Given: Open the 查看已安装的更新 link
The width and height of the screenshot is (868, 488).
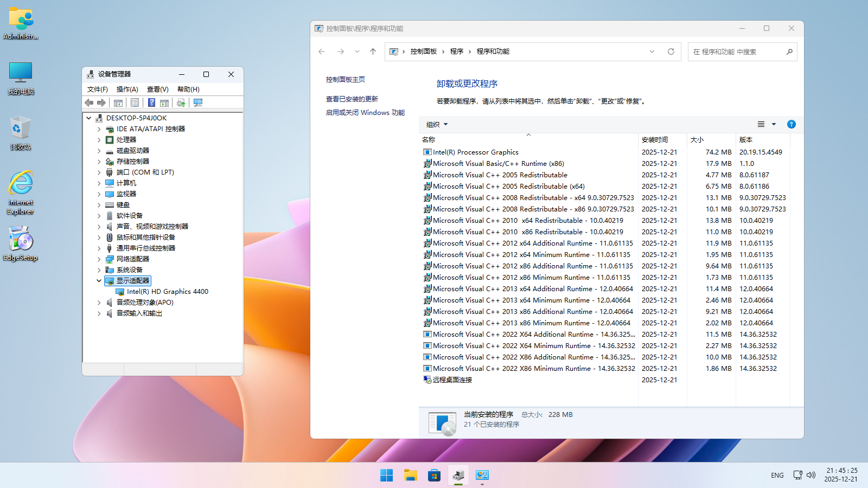Looking at the screenshot, I should pos(352,99).
